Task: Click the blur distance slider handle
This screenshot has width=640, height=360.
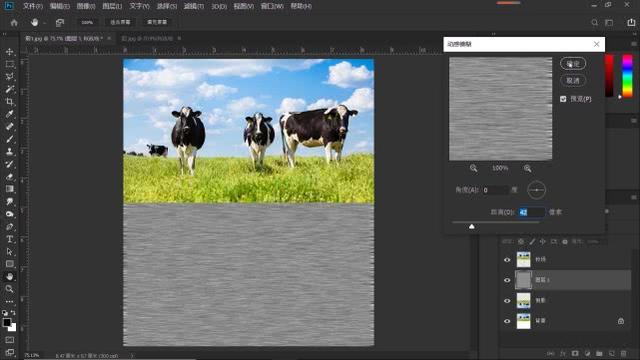Action: pyautogui.click(x=472, y=227)
